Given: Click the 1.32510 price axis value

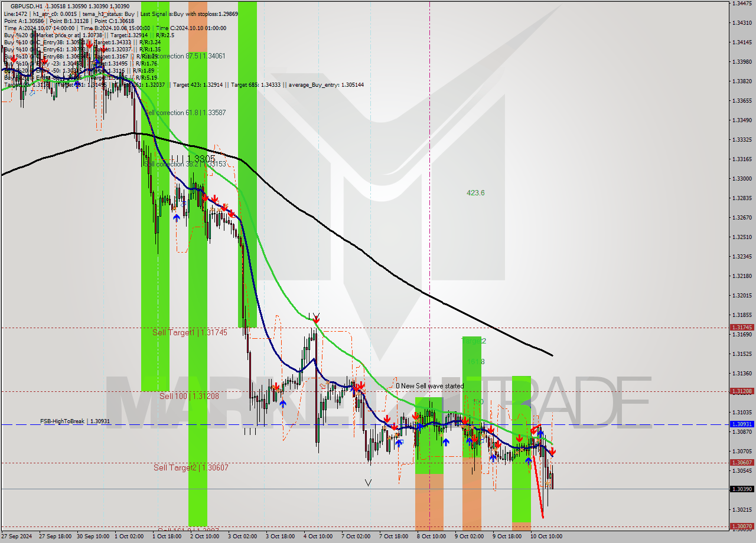Looking at the screenshot, I should point(742,237).
